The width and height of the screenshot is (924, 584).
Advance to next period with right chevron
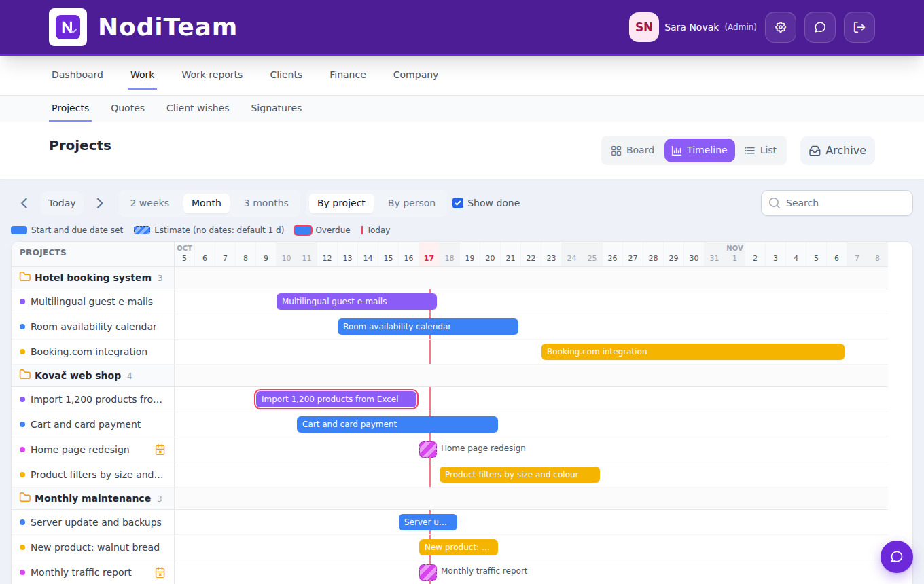pos(100,203)
